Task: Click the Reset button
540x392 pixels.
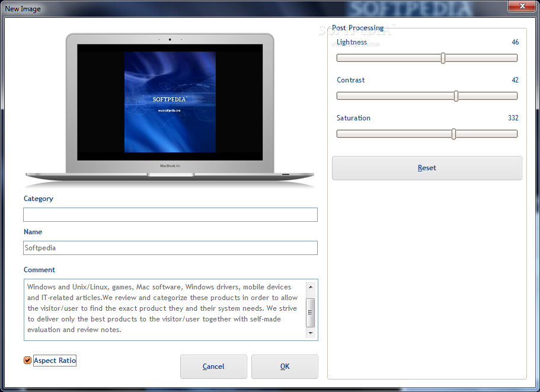Action: pos(427,168)
